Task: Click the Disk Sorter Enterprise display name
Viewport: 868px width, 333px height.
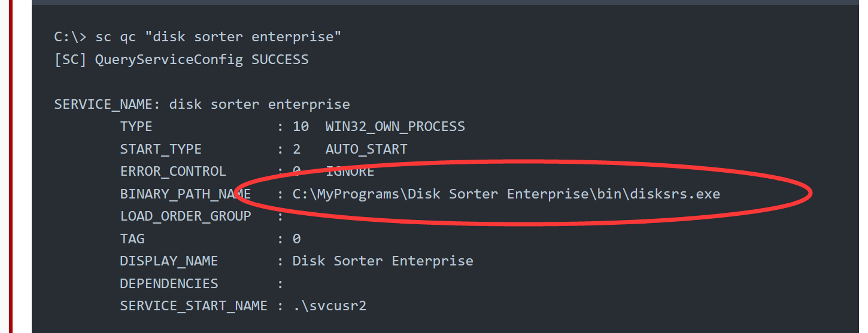Action: [x=383, y=261]
